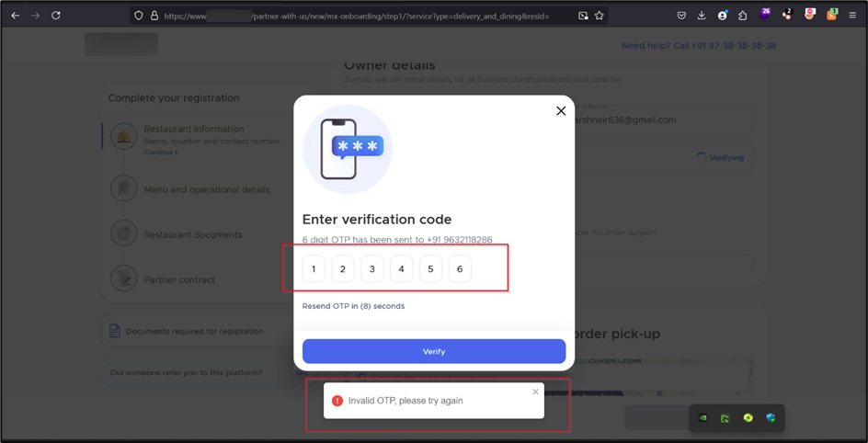This screenshot has width=868, height=443.
Task: Dismiss the Invalid OTP notification
Action: [x=536, y=392]
